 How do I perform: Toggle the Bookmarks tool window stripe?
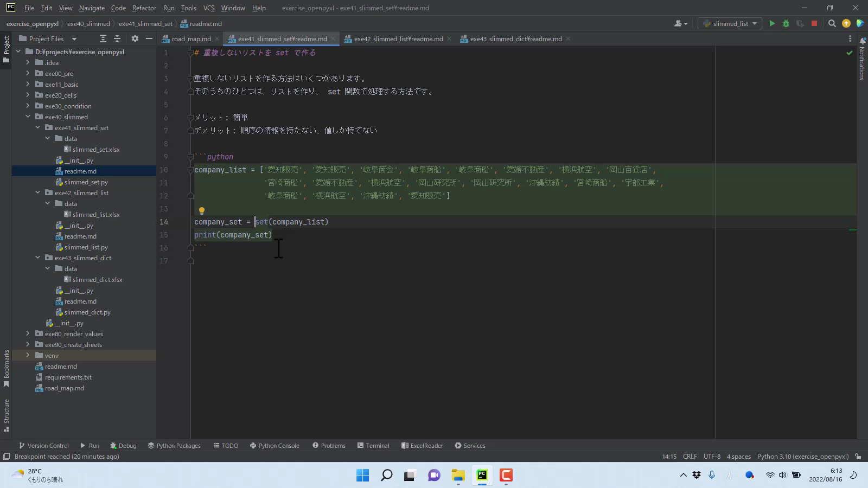point(7,368)
